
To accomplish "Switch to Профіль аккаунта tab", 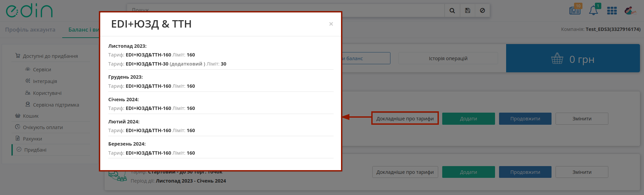I will (x=30, y=30).
